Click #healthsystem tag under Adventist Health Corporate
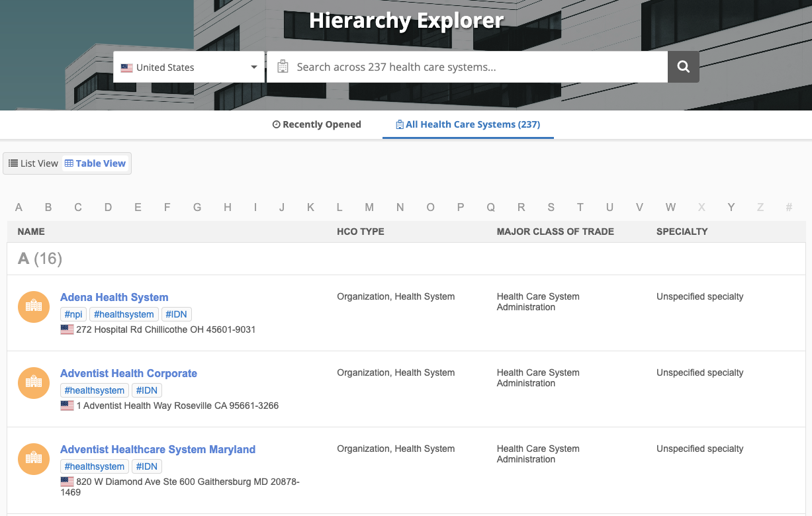Viewport: 812px width, 516px height. click(x=95, y=390)
